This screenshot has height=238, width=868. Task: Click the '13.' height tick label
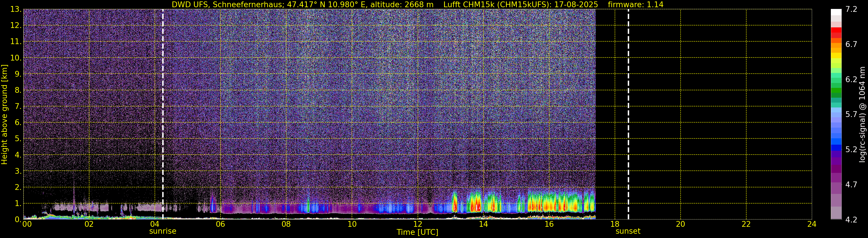pyautogui.click(x=16, y=10)
